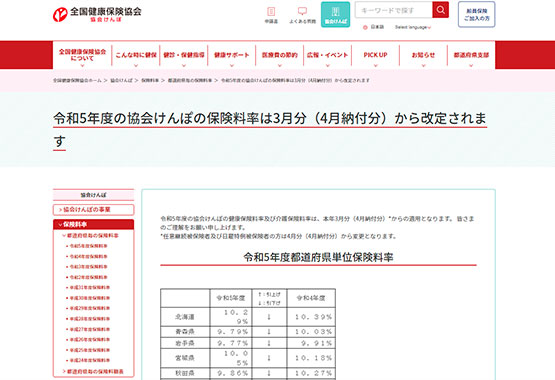Open the Select language dropdown
555x380 pixels.
(413, 27)
